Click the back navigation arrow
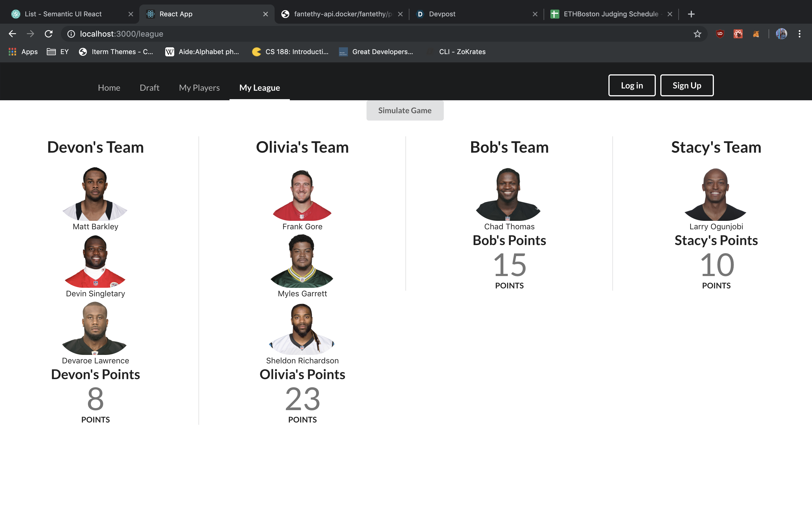812x507 pixels. click(12, 34)
